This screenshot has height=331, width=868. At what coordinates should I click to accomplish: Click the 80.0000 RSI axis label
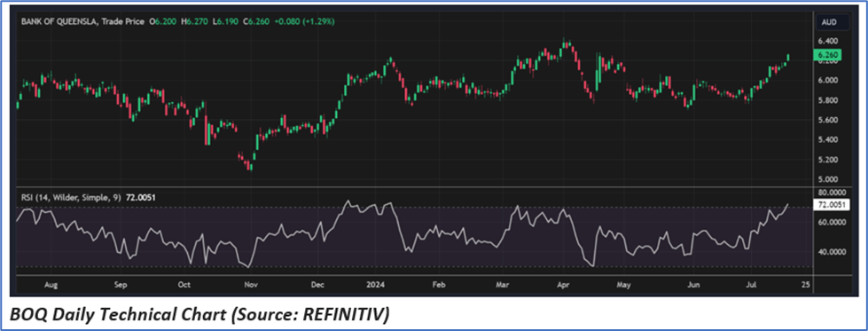pyautogui.click(x=832, y=193)
